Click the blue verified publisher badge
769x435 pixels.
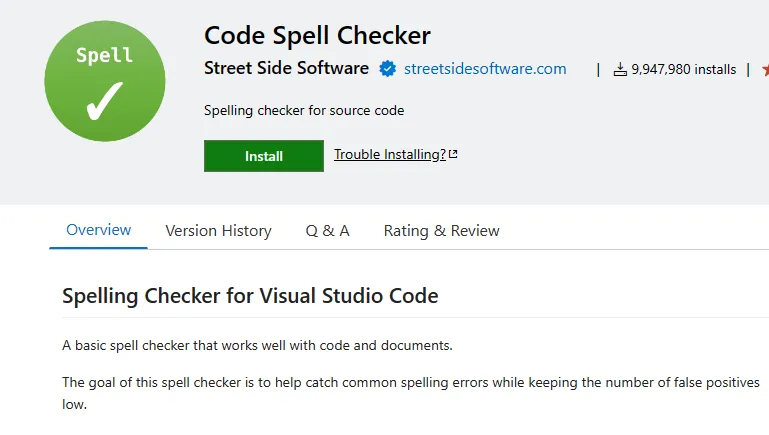point(387,69)
